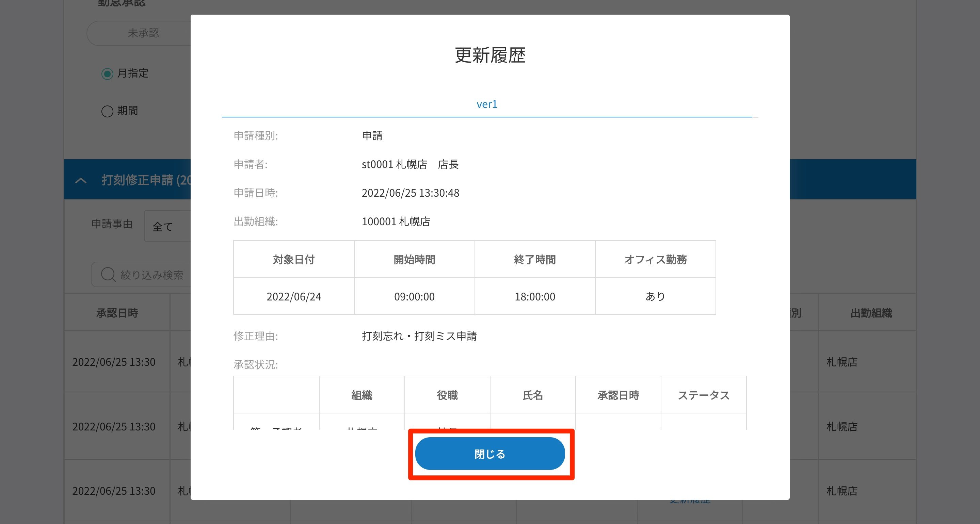Click the magnifier search icon
This screenshot has height=524, width=980.
point(108,274)
